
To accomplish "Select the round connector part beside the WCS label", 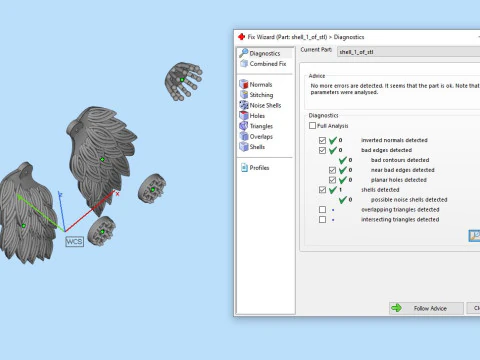I will click(102, 231).
